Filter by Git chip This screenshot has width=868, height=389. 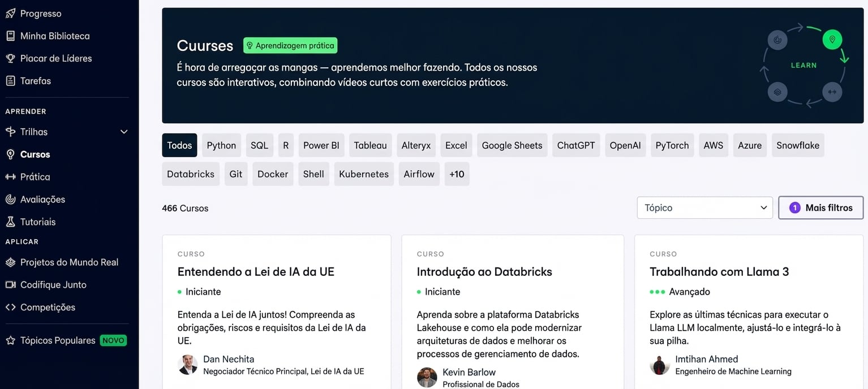(x=236, y=174)
